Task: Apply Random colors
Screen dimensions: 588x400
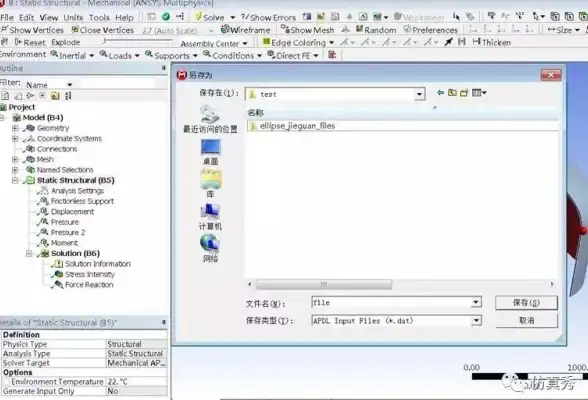Action: click(376, 30)
